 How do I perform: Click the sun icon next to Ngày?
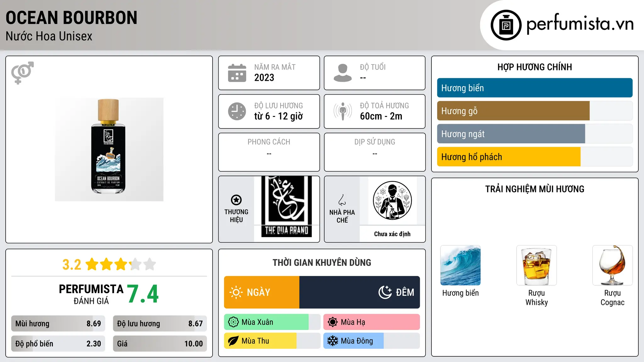coord(236,292)
